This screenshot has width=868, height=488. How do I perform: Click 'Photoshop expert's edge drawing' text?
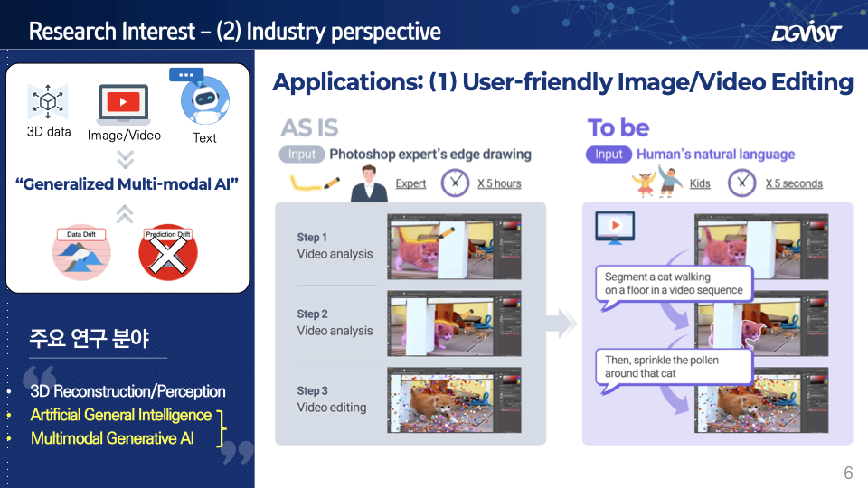pos(430,155)
